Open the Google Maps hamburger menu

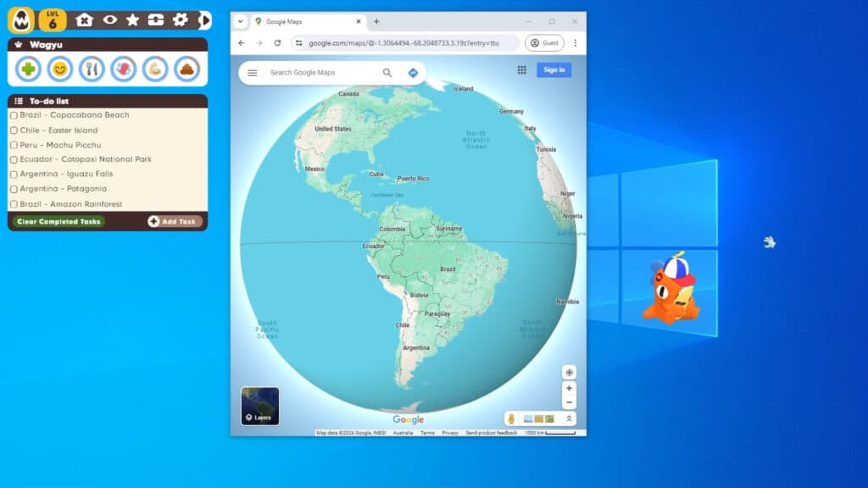(x=252, y=73)
